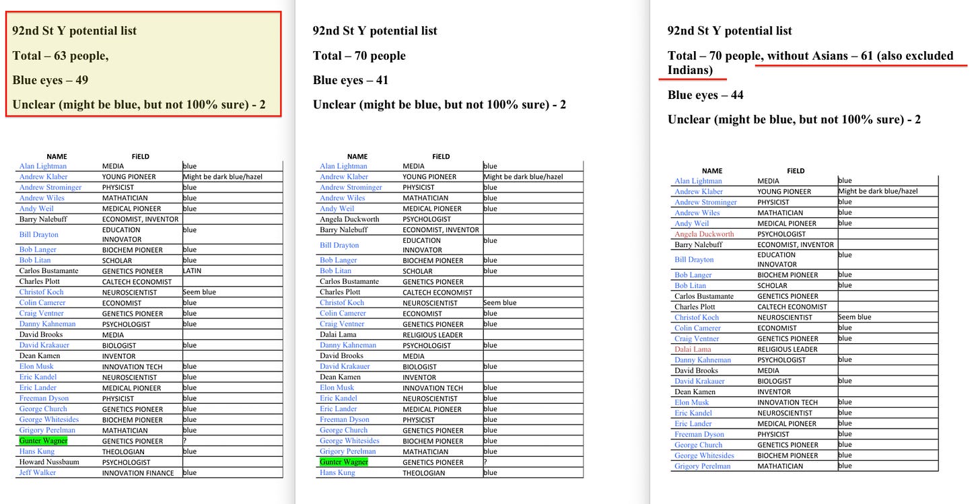The height and width of the screenshot is (504, 980).
Task: Open Danny Kahneman link on the Blue eyes 44 page
Action: click(x=703, y=360)
